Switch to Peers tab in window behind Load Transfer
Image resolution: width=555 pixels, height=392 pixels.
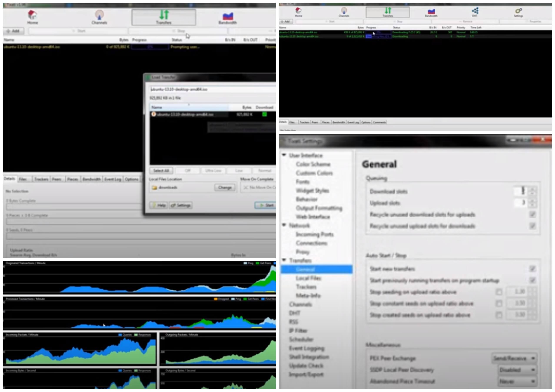coord(56,179)
